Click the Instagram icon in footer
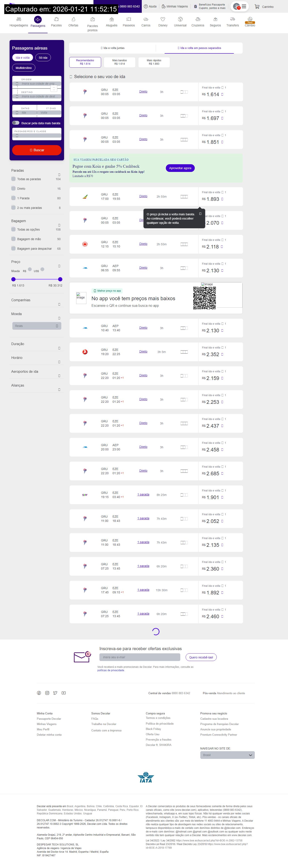 (47, 693)
